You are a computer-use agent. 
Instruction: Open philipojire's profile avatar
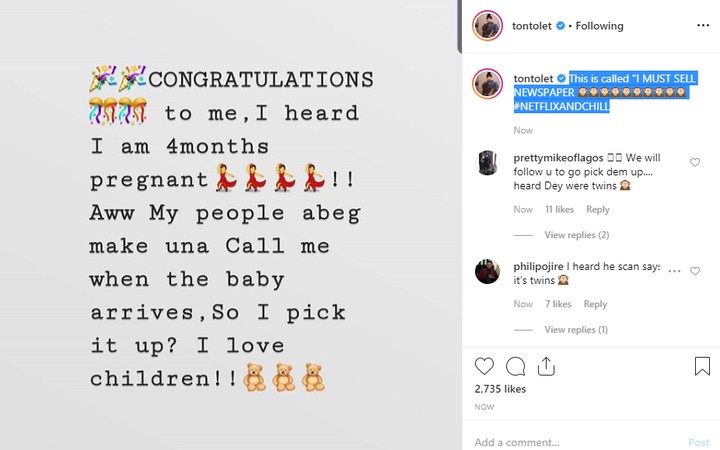487,271
